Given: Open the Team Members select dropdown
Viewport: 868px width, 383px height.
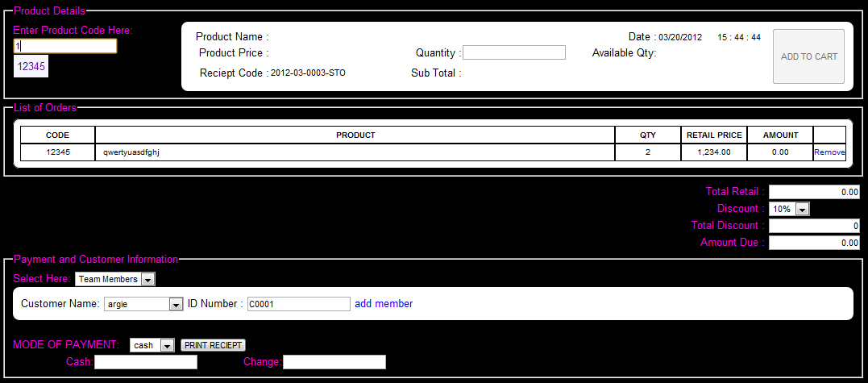Looking at the screenshot, I should click(115, 279).
